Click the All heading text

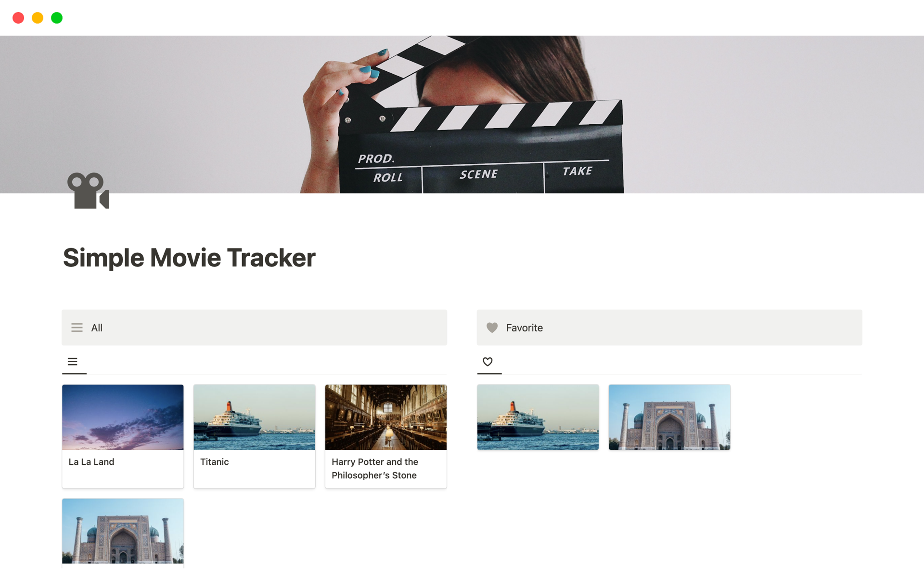[x=97, y=328]
